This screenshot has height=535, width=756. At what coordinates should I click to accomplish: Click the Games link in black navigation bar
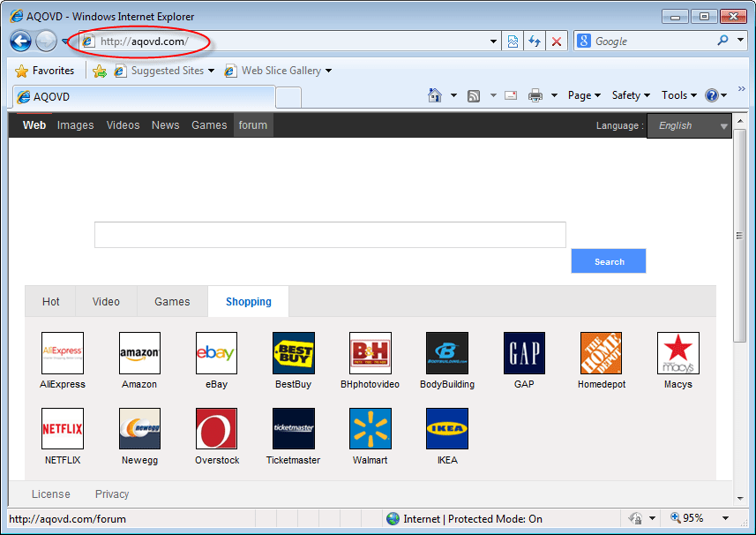[x=209, y=125]
